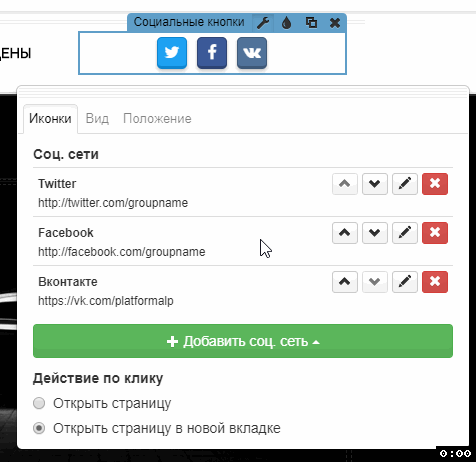This screenshot has width=476, height=462.
Task: Edit the Twitter entry with pencil icon
Action: (x=405, y=184)
